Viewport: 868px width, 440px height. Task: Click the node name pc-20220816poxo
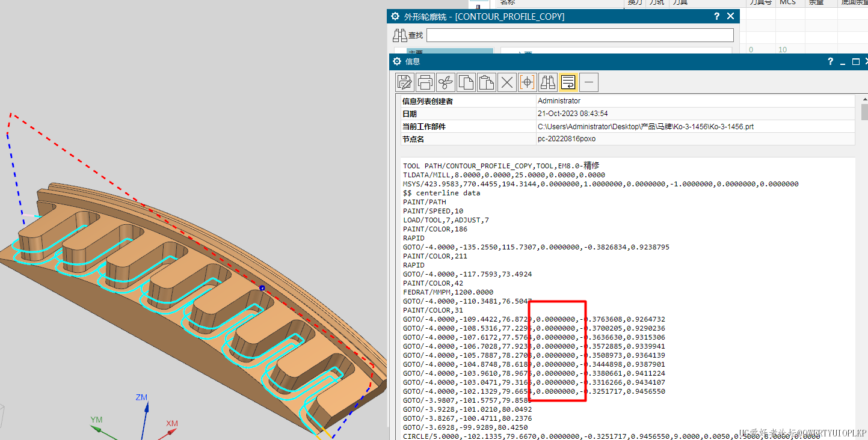tap(566, 139)
